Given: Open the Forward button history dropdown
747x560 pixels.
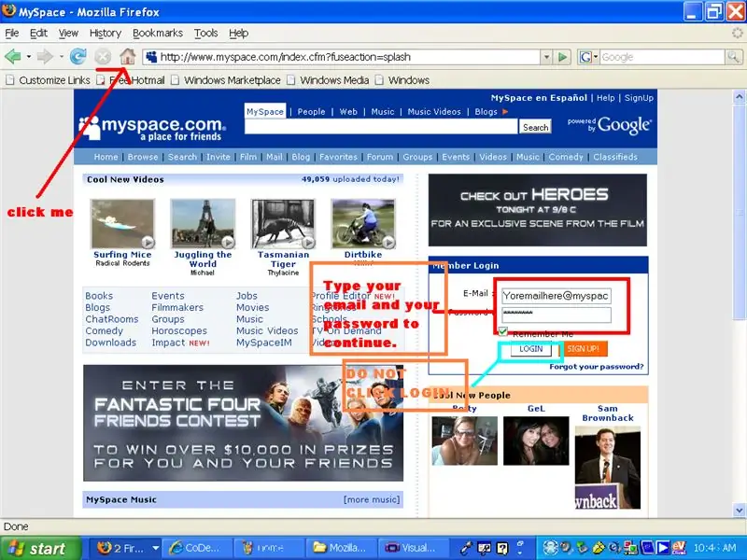Looking at the screenshot, I should coord(62,57).
